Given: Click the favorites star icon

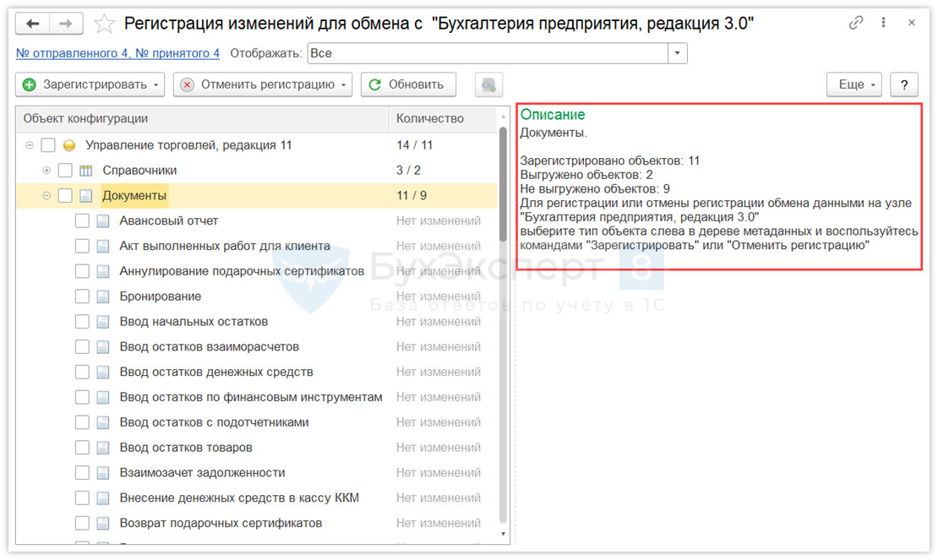Looking at the screenshot, I should 104,24.
